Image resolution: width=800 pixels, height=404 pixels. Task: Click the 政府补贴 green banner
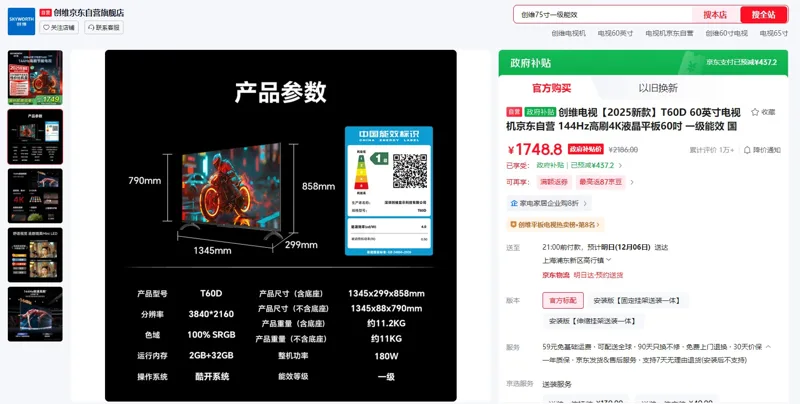coord(643,63)
